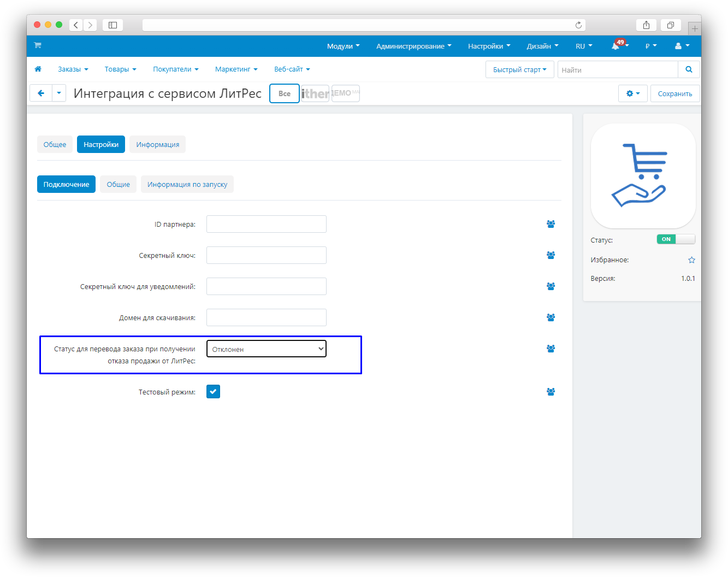Click storefront icon beside Секретный ключ
The height and width of the screenshot is (577, 728).
point(551,255)
